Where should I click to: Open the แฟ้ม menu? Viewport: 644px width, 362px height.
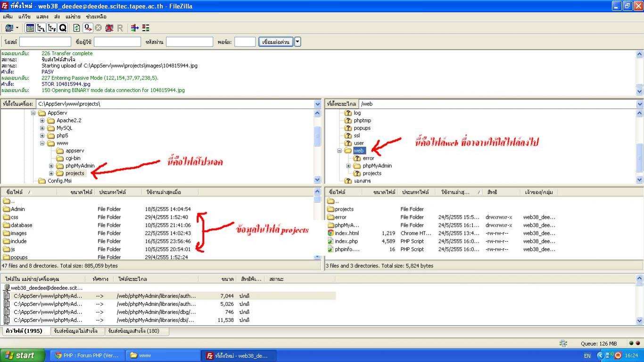coord(8,16)
